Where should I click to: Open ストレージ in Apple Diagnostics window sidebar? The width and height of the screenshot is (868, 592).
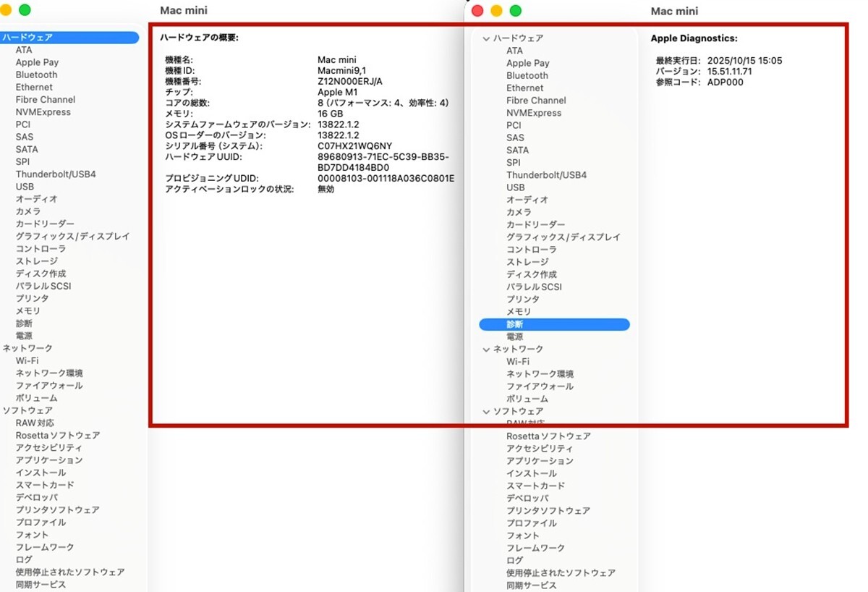click(x=527, y=262)
